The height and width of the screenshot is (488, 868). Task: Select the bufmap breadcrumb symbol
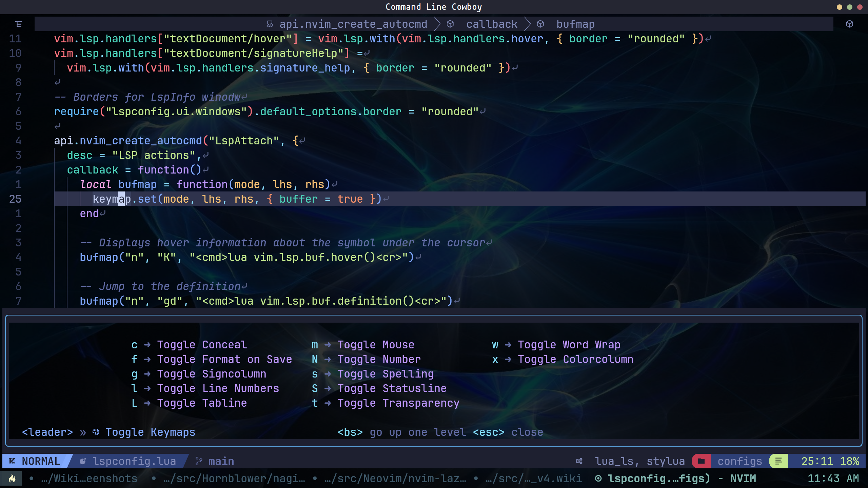[575, 24]
